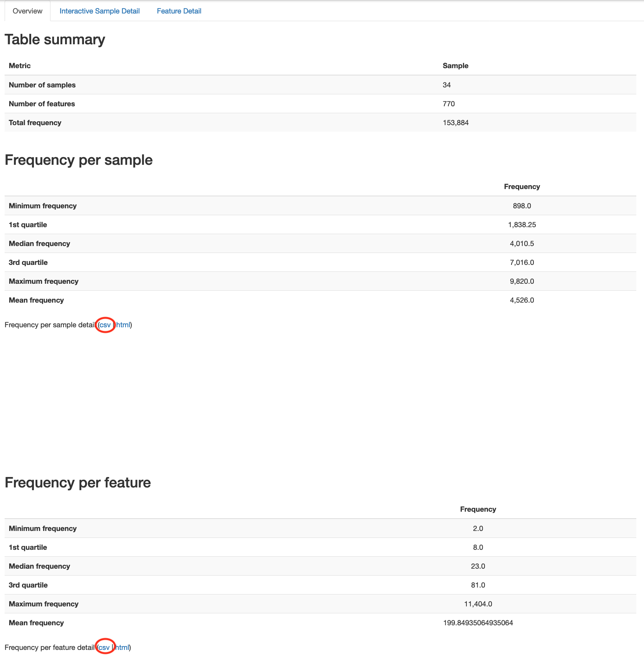
Task: Click the Frequency per feature heading
Action: pyautogui.click(x=78, y=482)
